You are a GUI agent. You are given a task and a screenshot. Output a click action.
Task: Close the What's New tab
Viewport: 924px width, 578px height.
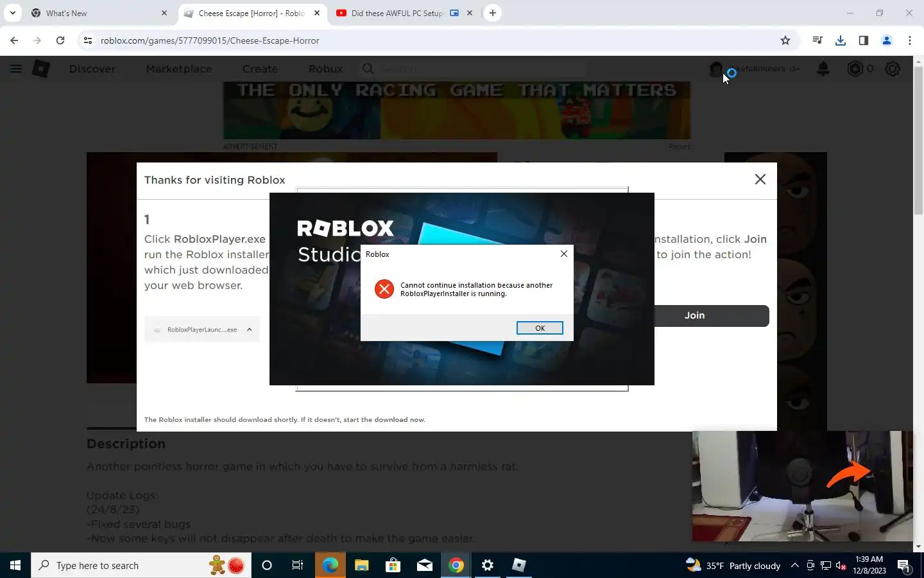pos(164,13)
